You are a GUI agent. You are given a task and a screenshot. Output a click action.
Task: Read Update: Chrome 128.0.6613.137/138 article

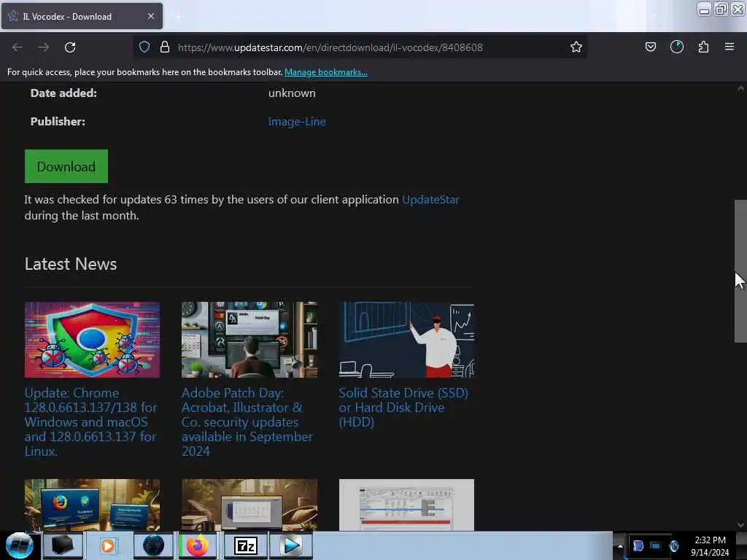tap(90, 422)
